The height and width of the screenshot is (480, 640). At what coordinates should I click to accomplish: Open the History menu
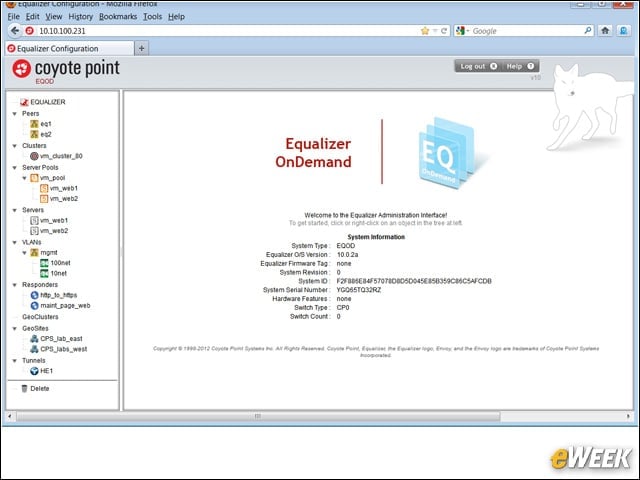click(80, 17)
